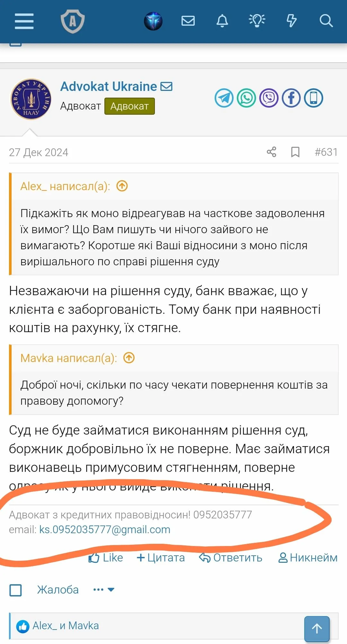
Task: Open the Advokat Ukraine profile avatar
Action: tap(31, 99)
